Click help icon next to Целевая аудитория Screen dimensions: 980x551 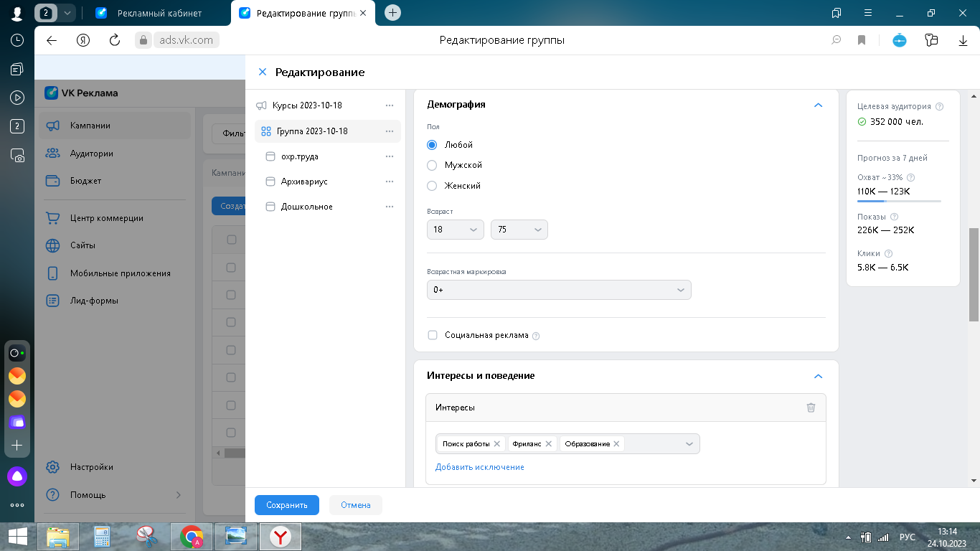[x=940, y=106]
